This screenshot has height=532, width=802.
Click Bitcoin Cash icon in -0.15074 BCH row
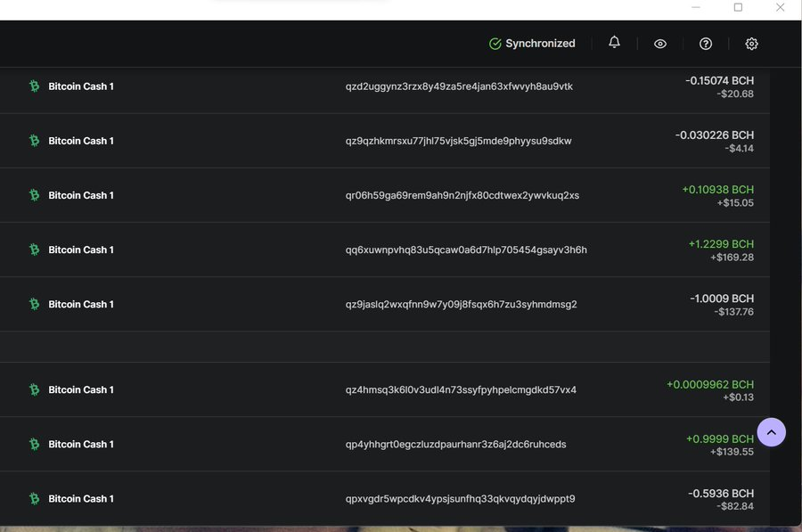click(34, 86)
